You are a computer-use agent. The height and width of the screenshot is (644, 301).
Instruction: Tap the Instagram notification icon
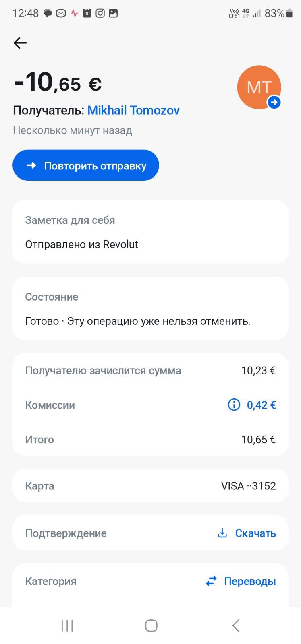click(100, 13)
